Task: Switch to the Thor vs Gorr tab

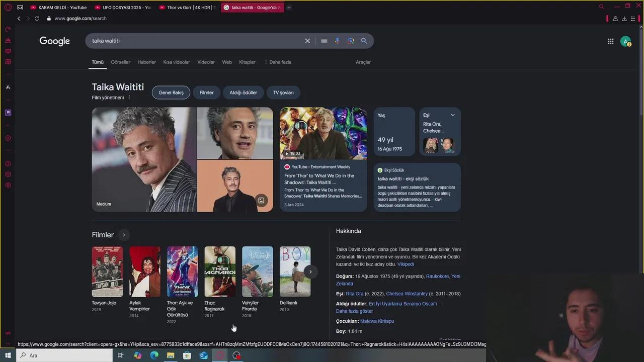Action: point(187,8)
